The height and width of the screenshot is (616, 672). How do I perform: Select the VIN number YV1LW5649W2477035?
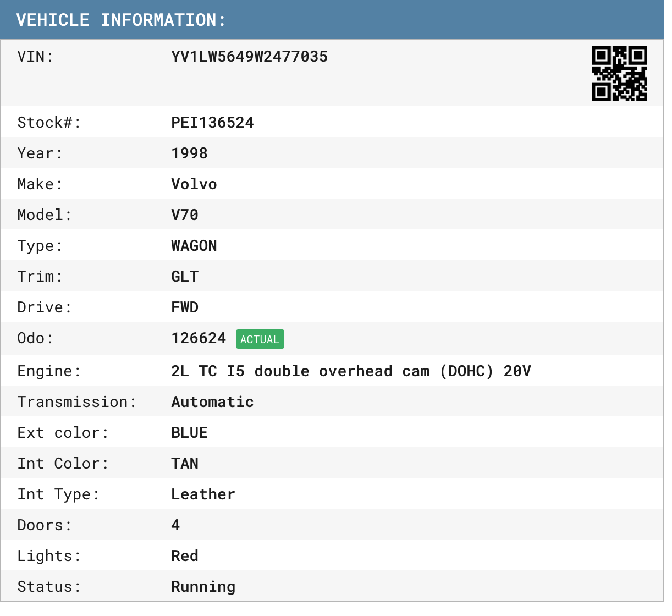pyautogui.click(x=249, y=57)
